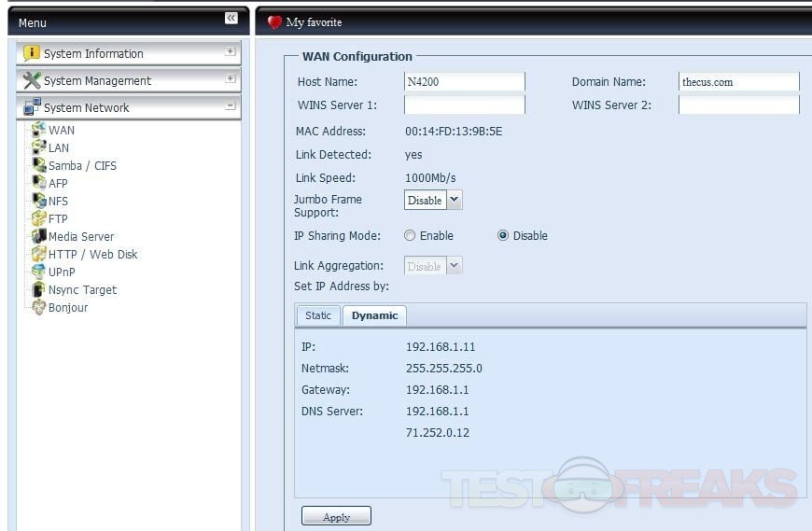This screenshot has height=531, width=812.
Task: Select the Dynamic IP tab
Action: tap(374, 315)
